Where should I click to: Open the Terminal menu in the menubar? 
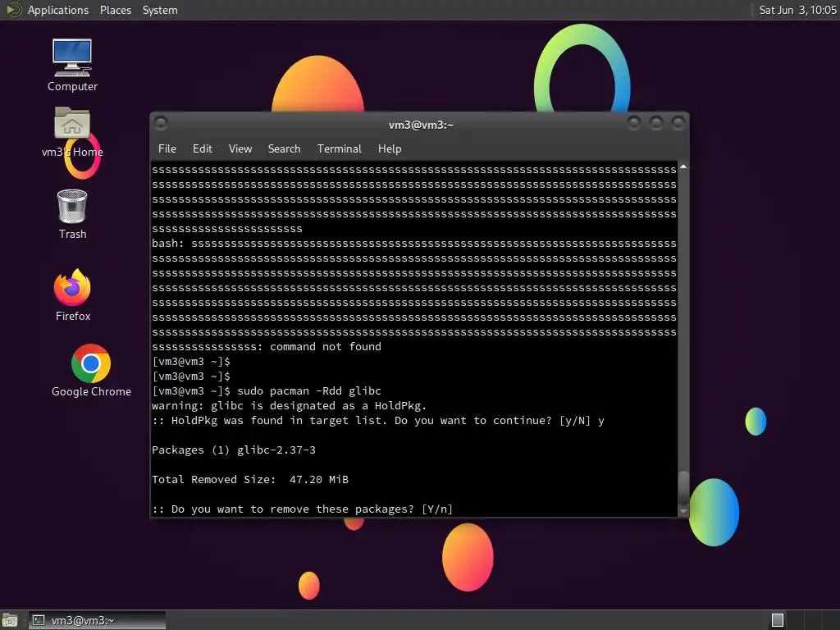(339, 149)
